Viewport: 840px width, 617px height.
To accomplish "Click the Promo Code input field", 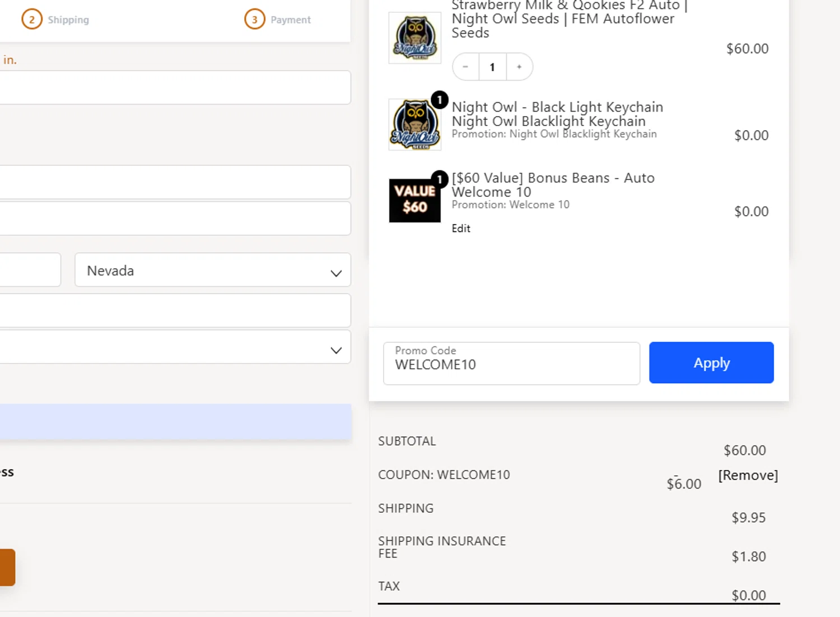I will pyautogui.click(x=512, y=363).
